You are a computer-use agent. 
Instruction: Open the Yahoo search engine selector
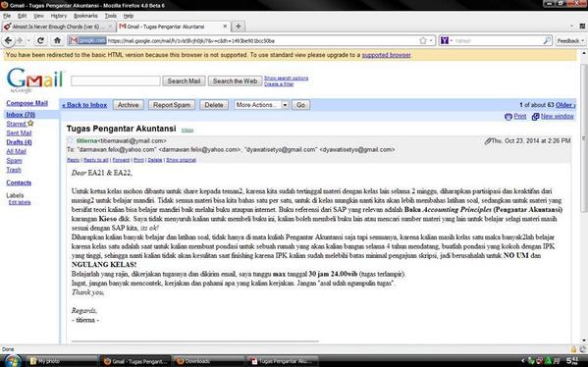(x=447, y=40)
